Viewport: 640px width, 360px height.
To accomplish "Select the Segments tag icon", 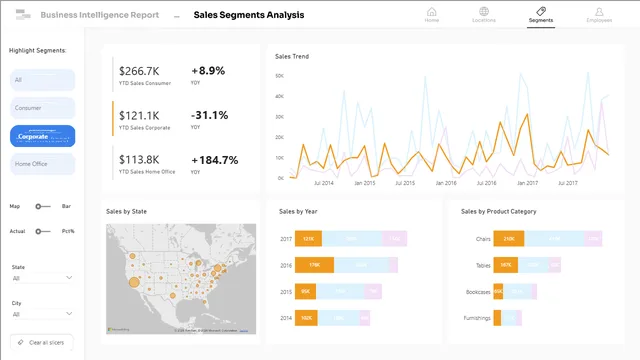I will coord(541,11).
